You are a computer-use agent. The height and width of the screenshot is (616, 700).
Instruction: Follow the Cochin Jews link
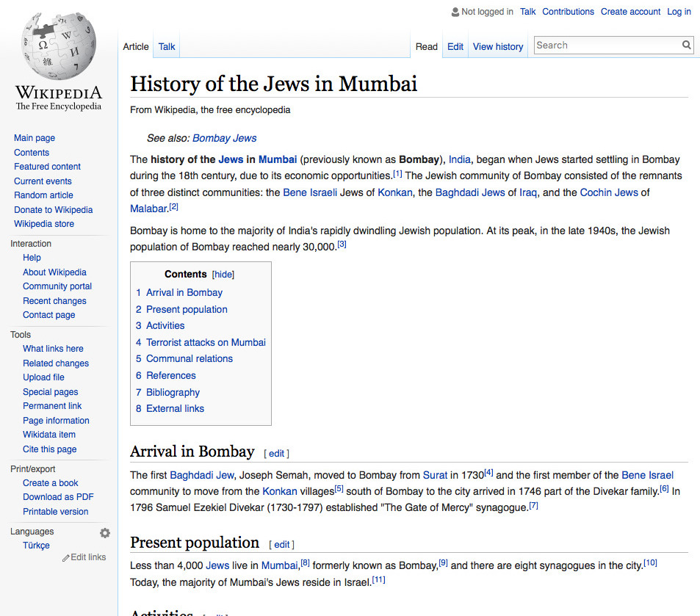pos(609,192)
